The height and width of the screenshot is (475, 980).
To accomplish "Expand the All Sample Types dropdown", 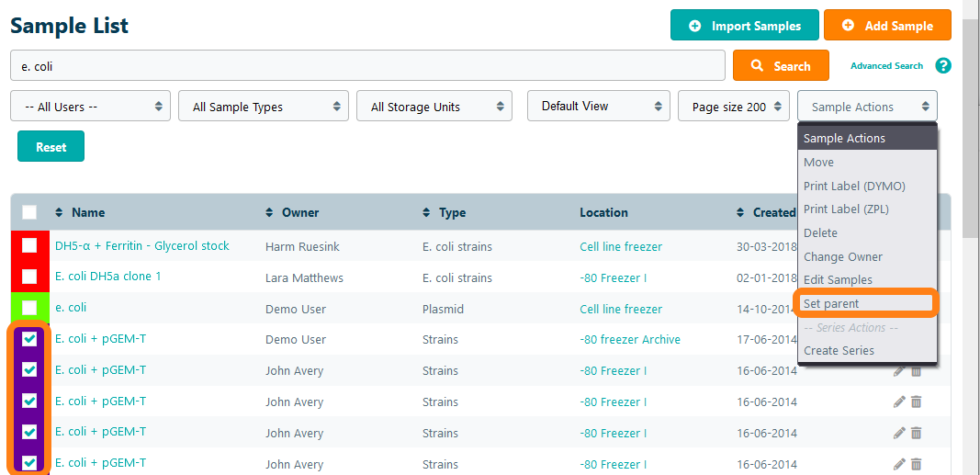I will (x=264, y=107).
